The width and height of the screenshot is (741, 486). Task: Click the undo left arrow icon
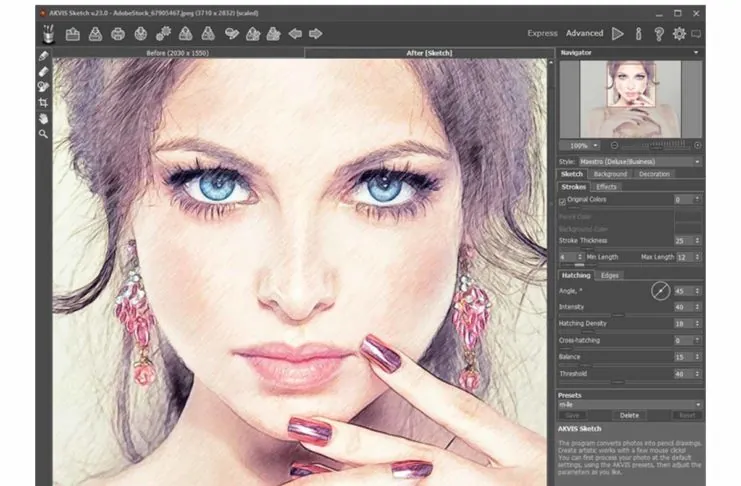coord(295,33)
